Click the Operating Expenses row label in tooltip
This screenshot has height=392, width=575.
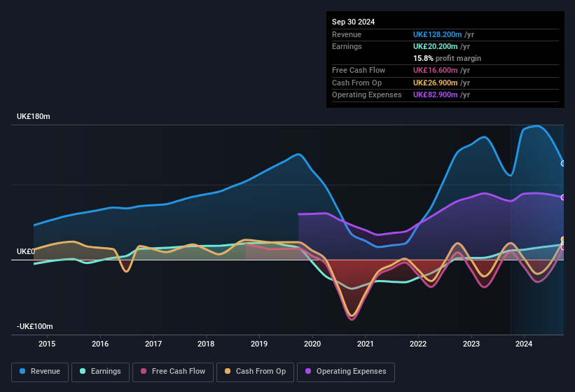(x=367, y=95)
